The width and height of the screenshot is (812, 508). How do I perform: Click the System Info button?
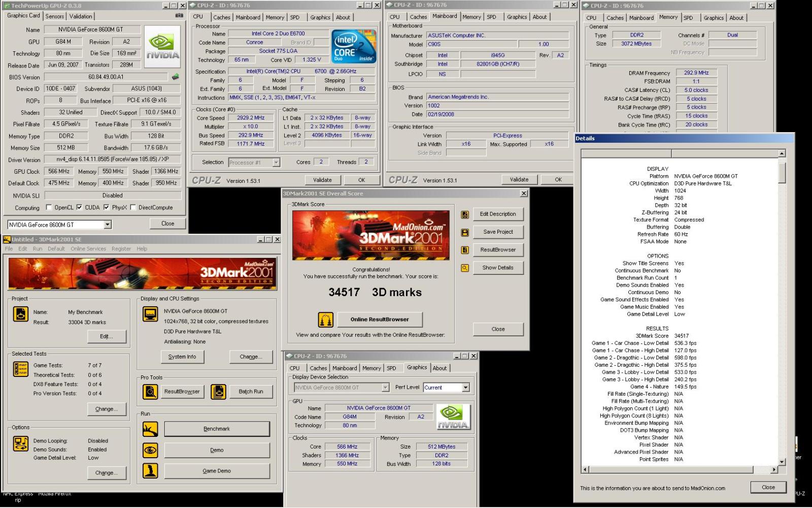click(x=182, y=357)
